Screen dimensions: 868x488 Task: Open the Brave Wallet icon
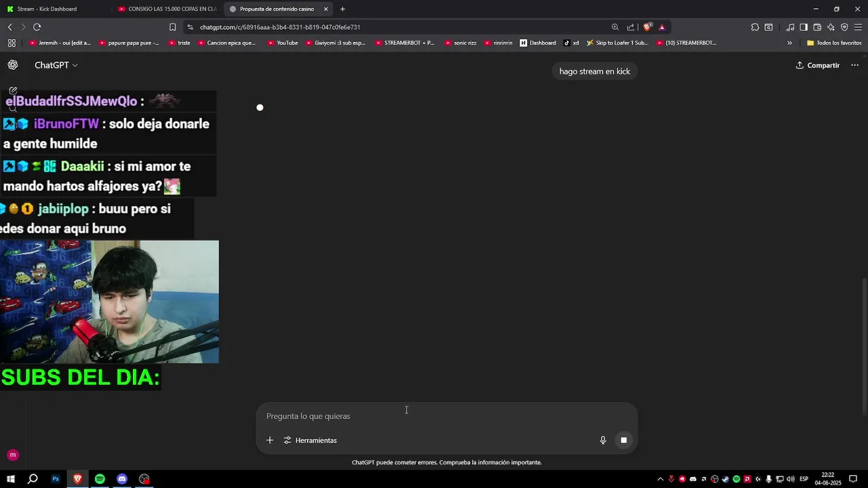click(817, 27)
